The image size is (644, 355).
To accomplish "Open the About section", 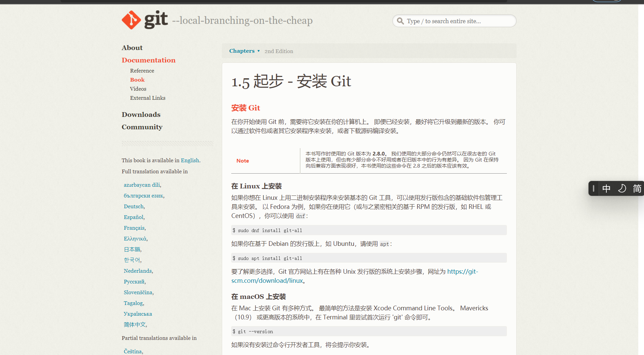I will point(132,48).
